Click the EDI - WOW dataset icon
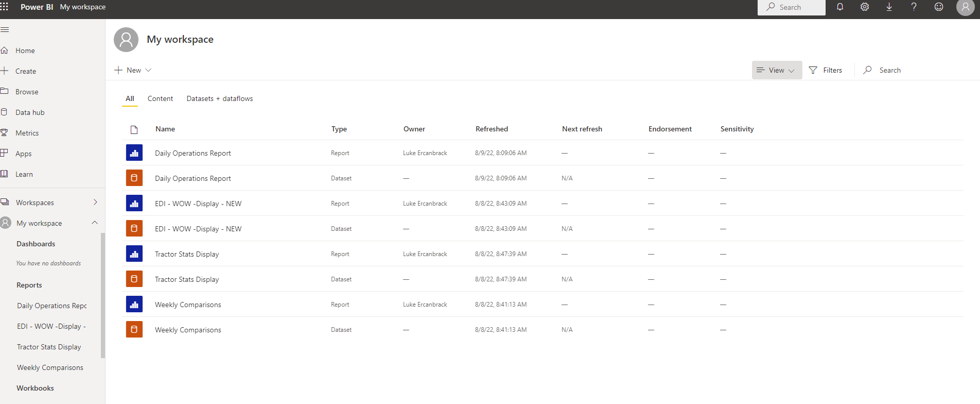The height and width of the screenshot is (404, 980). [x=134, y=229]
